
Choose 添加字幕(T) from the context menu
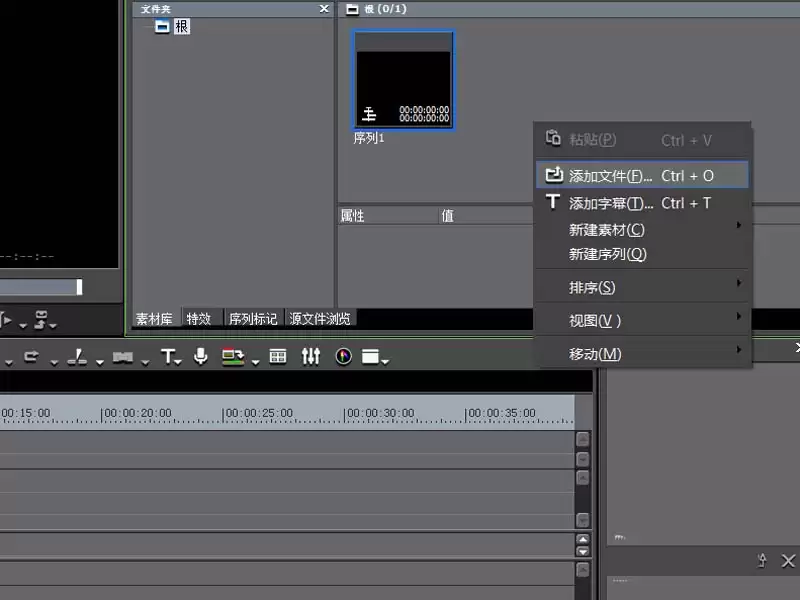[642, 203]
